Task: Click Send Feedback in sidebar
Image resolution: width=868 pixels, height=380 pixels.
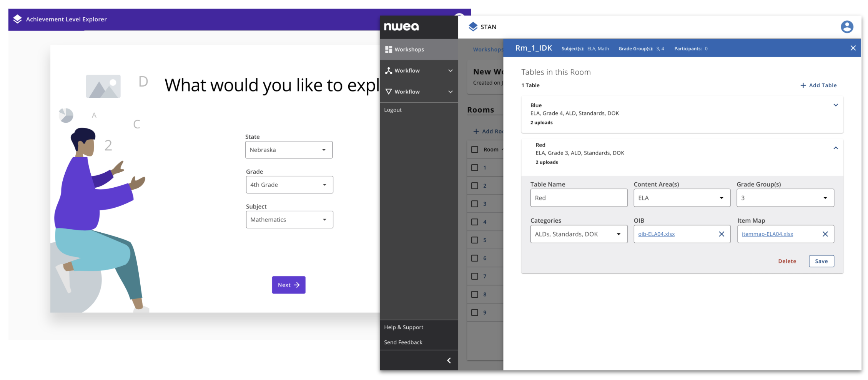Action: (x=403, y=342)
